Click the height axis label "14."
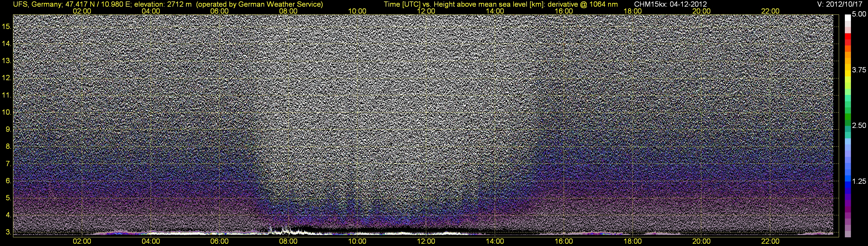The width and height of the screenshot is (868, 246). pyautogui.click(x=7, y=43)
